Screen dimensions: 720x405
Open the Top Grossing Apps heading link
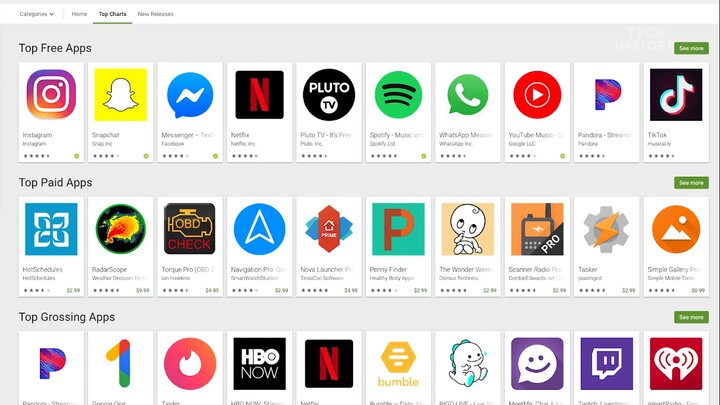point(67,317)
